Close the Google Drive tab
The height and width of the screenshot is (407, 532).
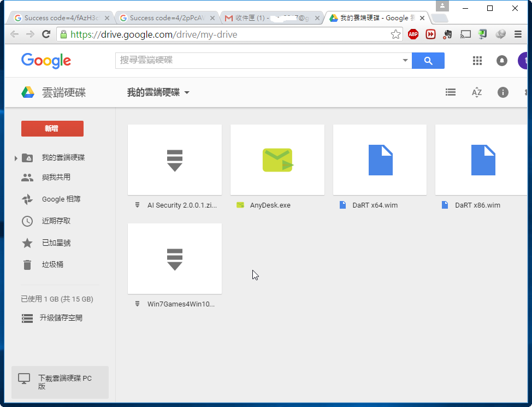point(422,18)
